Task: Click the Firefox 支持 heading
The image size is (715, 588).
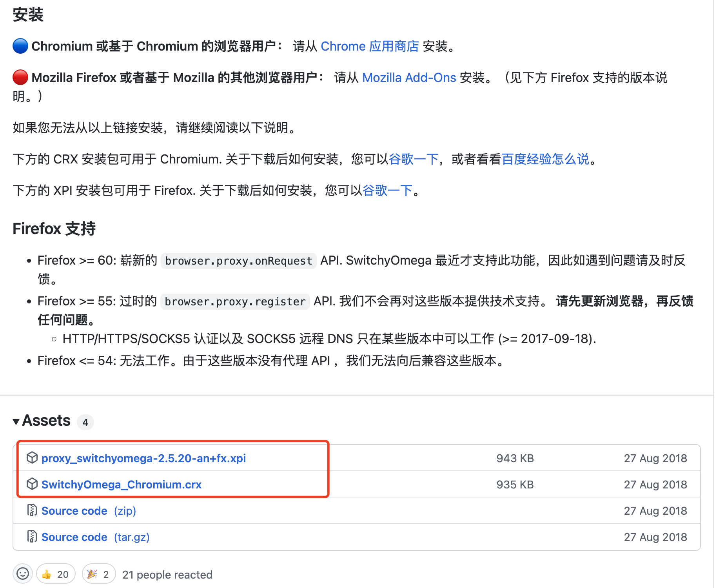Action: pos(54,229)
